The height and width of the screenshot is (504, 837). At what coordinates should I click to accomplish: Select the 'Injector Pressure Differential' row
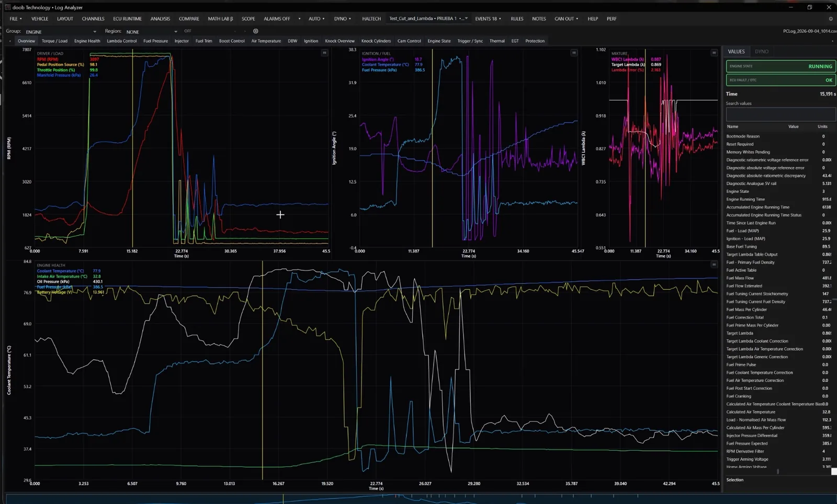tap(779, 436)
